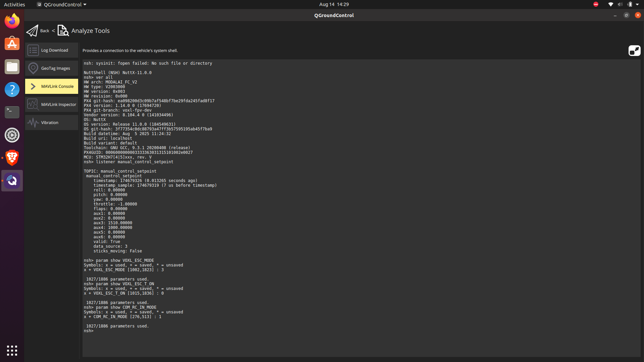Launch Terminal from the dock

click(x=12, y=112)
